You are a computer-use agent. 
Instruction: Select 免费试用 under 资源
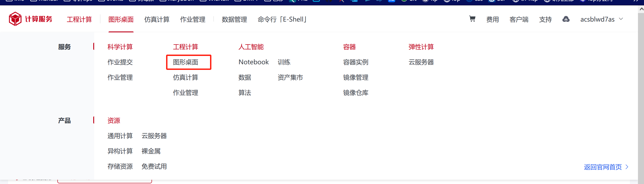pos(154,166)
